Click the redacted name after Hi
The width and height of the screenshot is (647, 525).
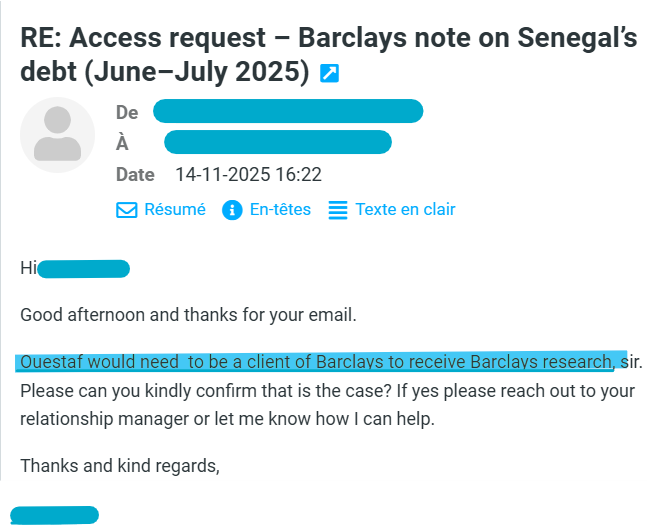tap(83, 268)
